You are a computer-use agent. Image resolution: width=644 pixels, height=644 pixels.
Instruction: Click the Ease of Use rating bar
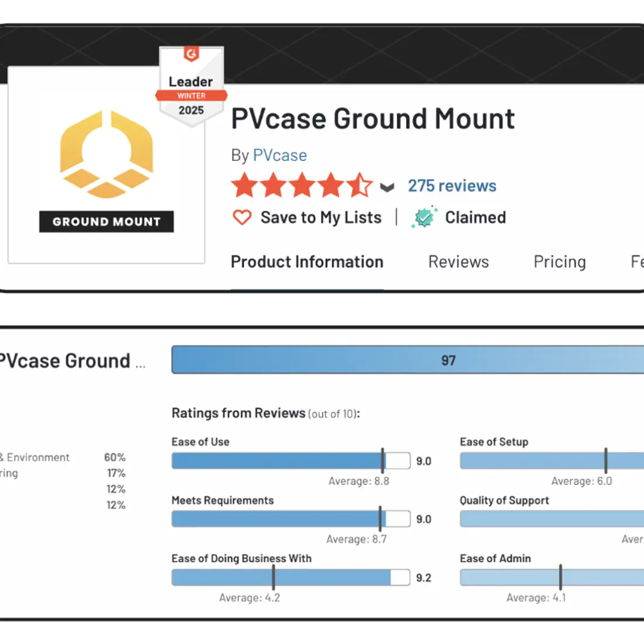[x=291, y=461]
